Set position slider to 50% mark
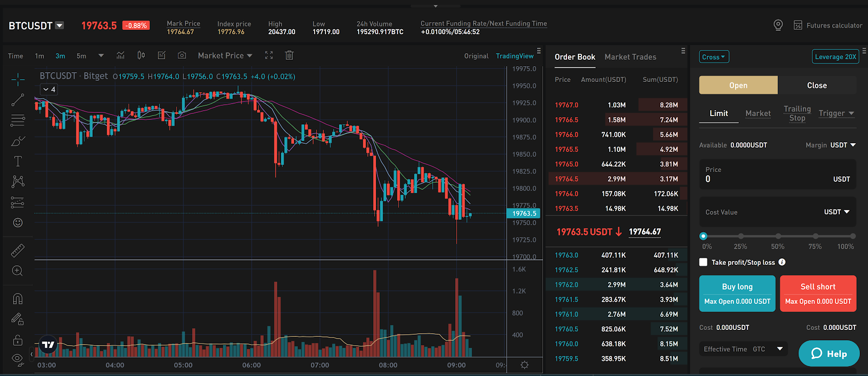This screenshot has height=376, width=868. (778, 236)
